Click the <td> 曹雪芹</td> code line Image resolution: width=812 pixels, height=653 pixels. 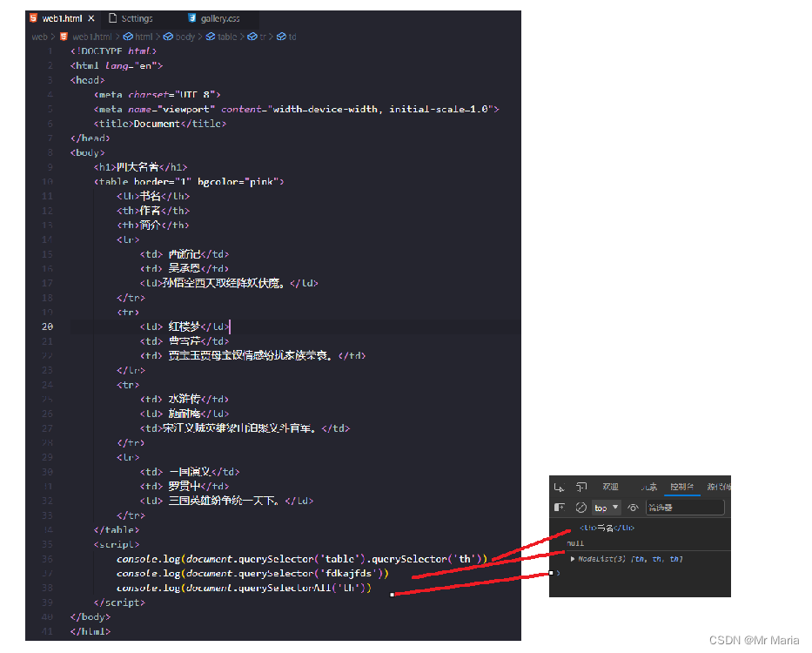(x=185, y=341)
